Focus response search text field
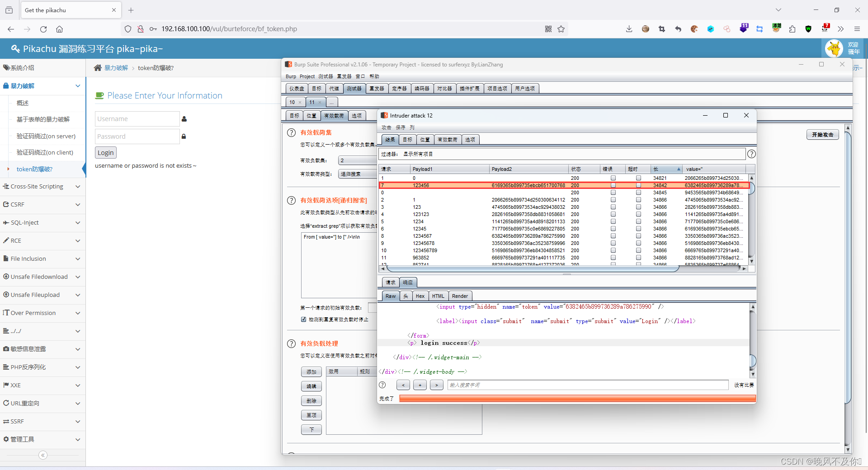868x470 pixels. [x=588, y=385]
